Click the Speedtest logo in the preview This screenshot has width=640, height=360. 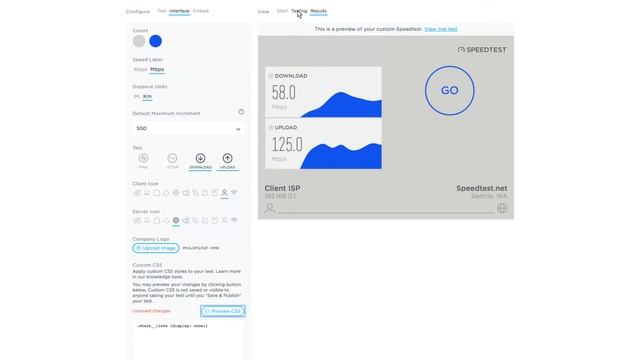482,50
